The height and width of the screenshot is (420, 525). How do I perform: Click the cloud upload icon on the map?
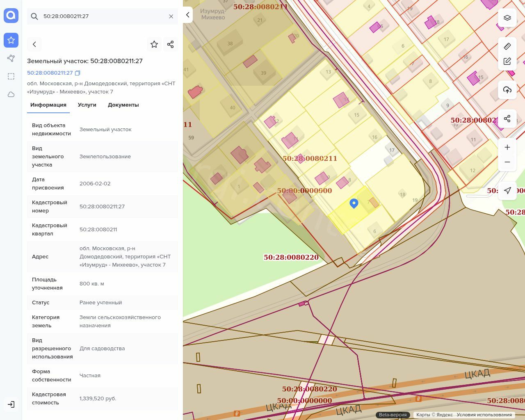point(507,90)
